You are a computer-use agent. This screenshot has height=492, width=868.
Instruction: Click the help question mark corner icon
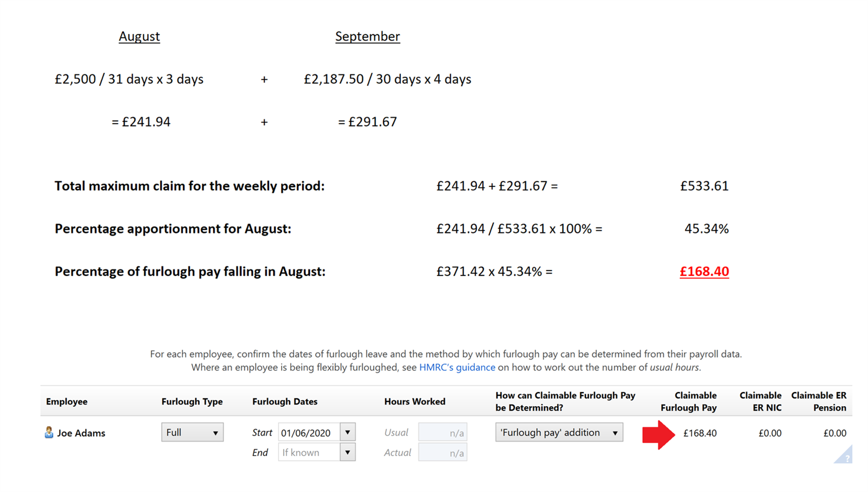point(845,456)
